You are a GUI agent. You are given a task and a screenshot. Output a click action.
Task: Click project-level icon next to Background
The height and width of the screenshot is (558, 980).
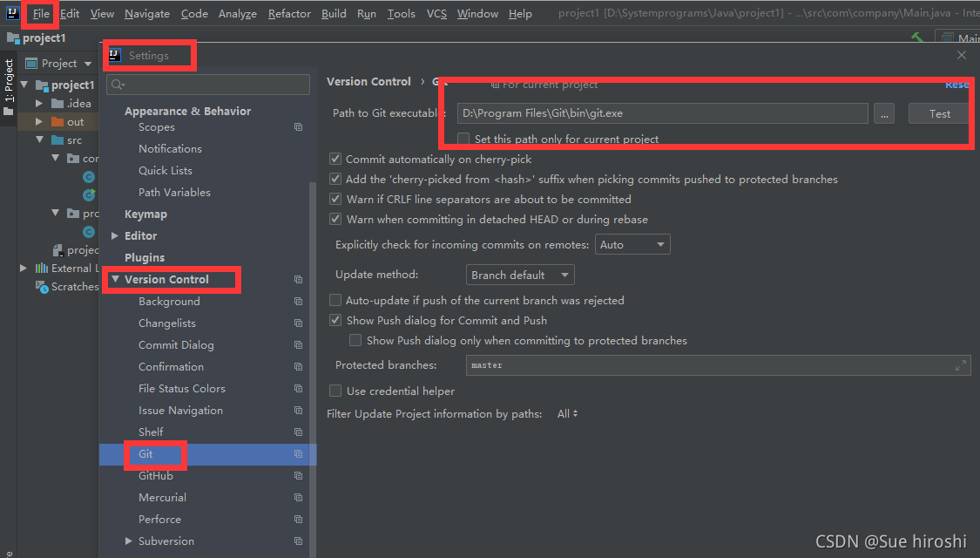pyautogui.click(x=298, y=302)
